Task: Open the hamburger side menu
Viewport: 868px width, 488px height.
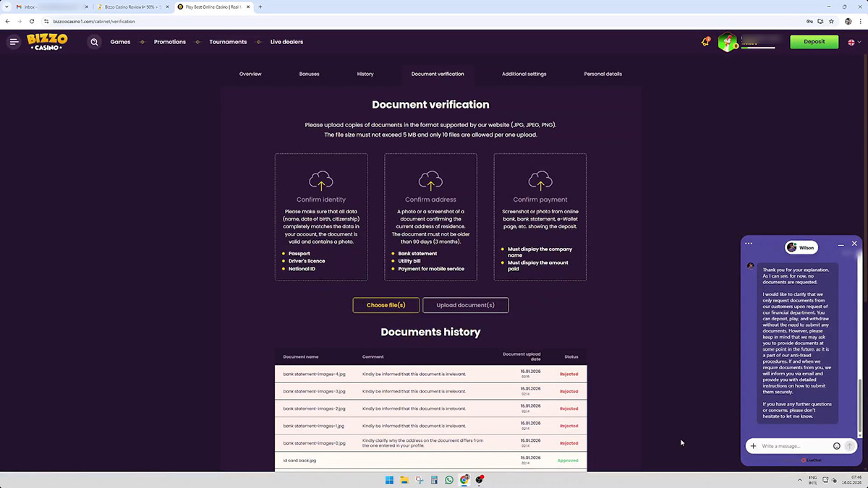Action: tap(14, 42)
